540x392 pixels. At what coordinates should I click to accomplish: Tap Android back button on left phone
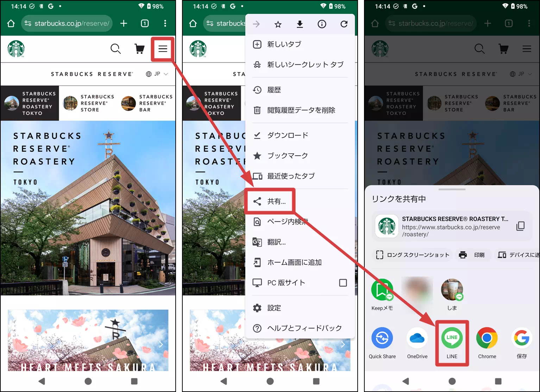(42, 381)
